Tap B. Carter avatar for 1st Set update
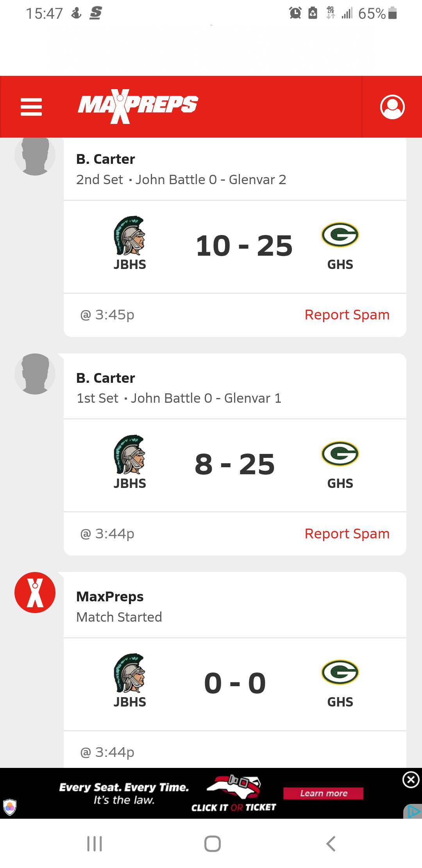This screenshot has height=868, width=422. point(35,374)
